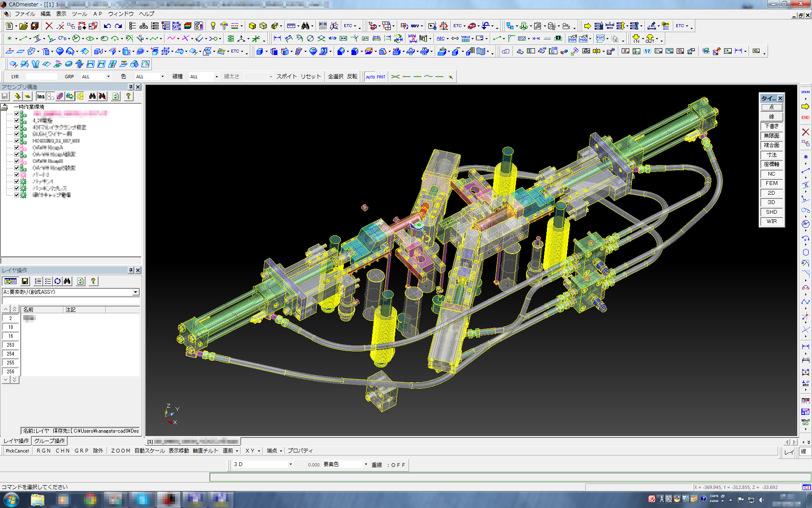Click the SHD button in the type panel
Screen dimensions: 812x508
point(771,212)
